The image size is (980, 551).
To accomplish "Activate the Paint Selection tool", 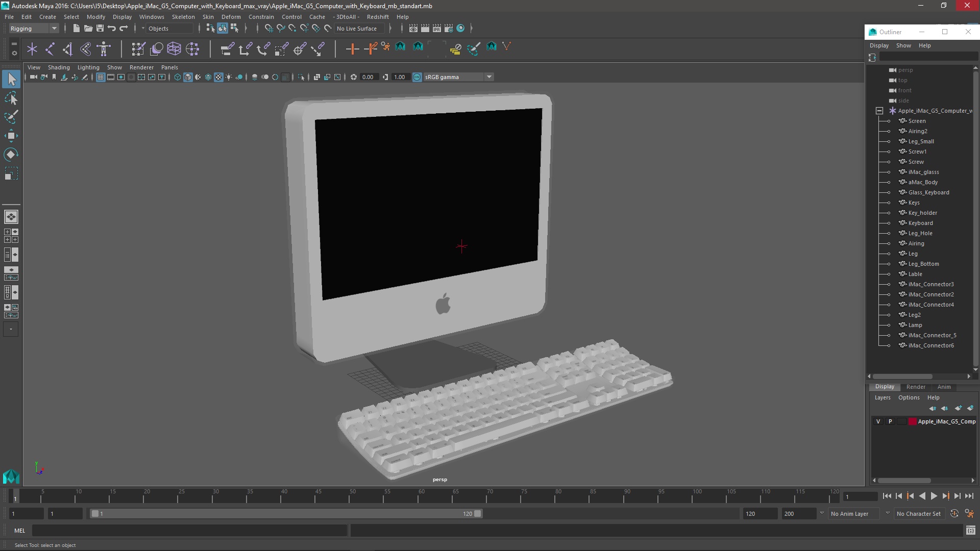I will click(x=11, y=117).
